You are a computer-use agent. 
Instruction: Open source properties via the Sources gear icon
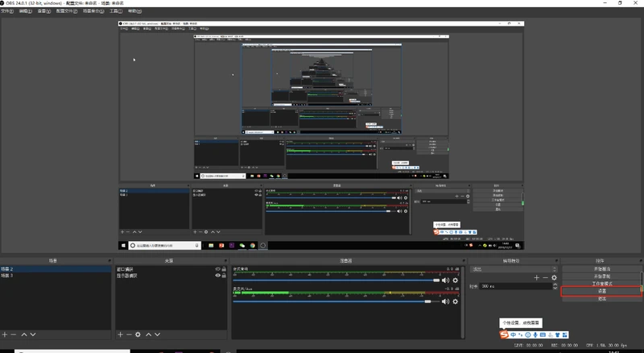pos(138,334)
